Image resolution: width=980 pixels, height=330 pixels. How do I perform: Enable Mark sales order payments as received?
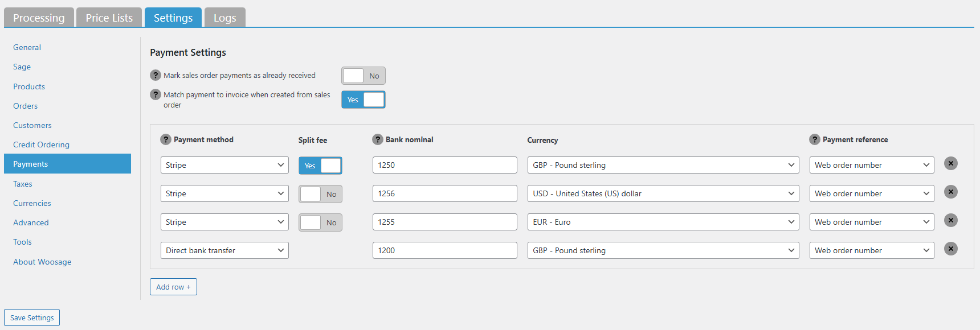coord(364,76)
